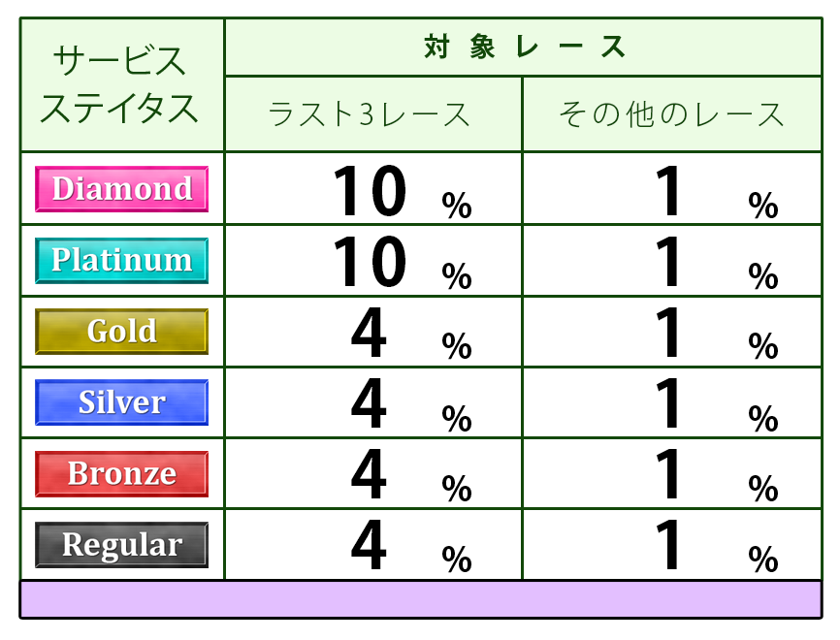This screenshot has height=640, width=840.
Task: Click the Bronze status badge
Action: [x=121, y=473]
